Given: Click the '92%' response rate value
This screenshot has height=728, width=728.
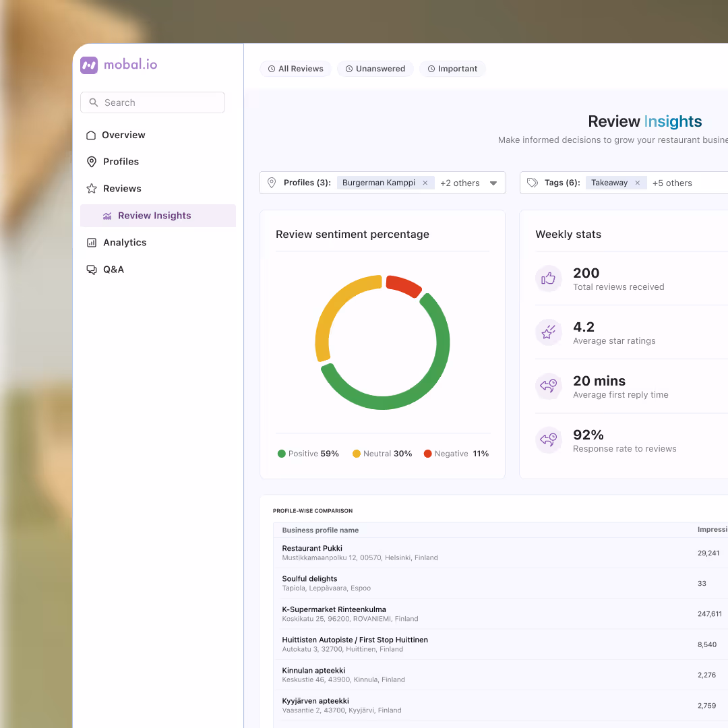Looking at the screenshot, I should tap(588, 435).
